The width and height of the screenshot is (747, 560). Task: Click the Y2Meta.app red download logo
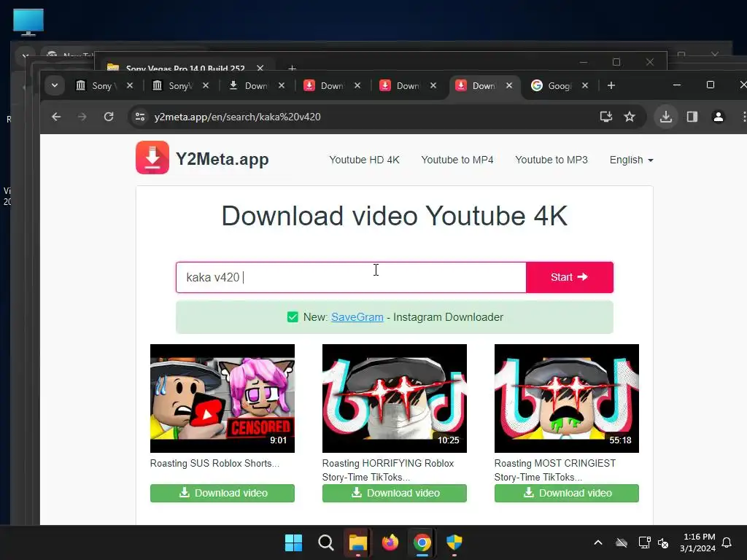point(152,157)
